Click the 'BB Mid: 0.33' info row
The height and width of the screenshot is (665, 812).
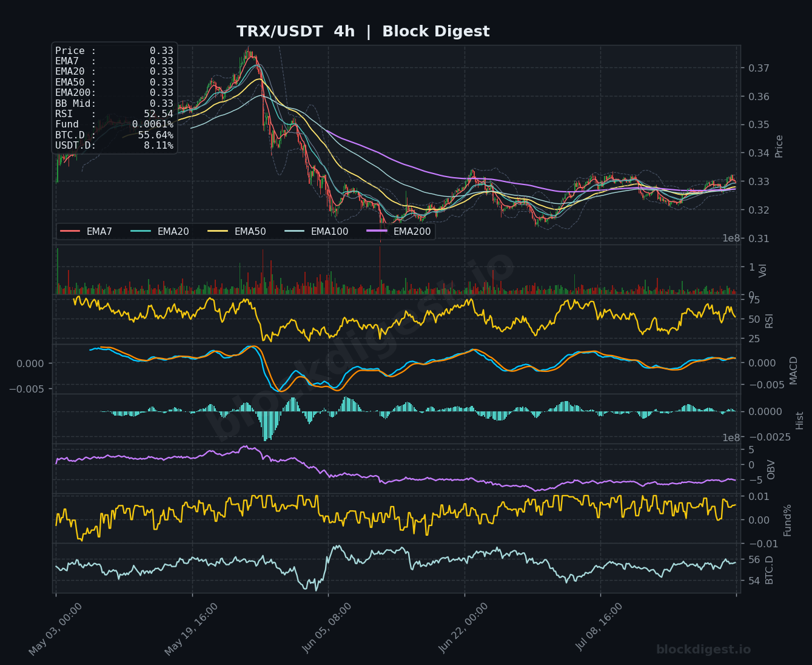click(114, 104)
